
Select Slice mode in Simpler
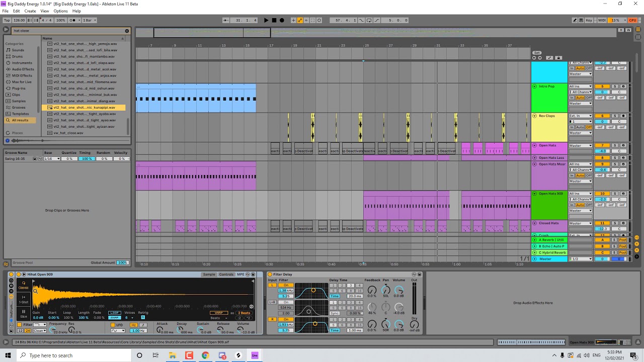click(24, 314)
